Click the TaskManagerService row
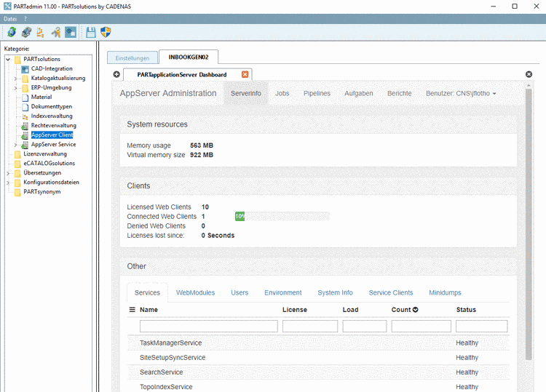The width and height of the screenshot is (546, 392). pos(318,343)
